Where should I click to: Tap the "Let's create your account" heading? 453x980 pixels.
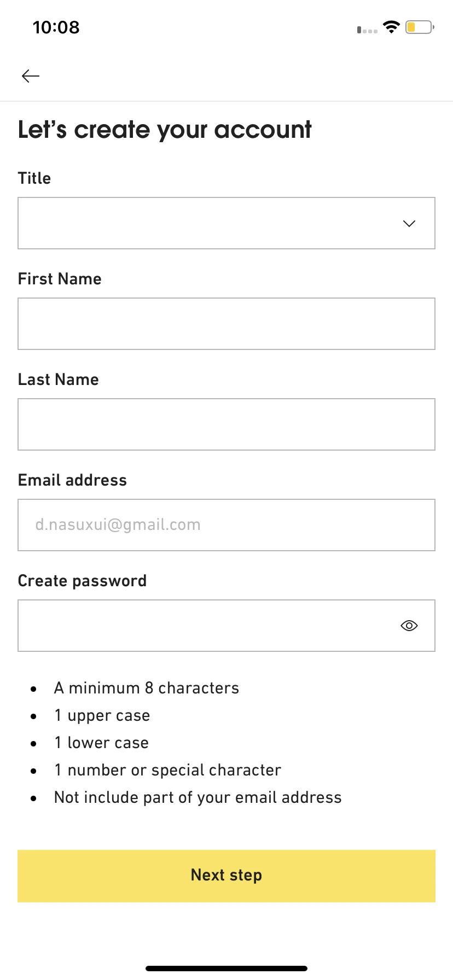tap(165, 130)
